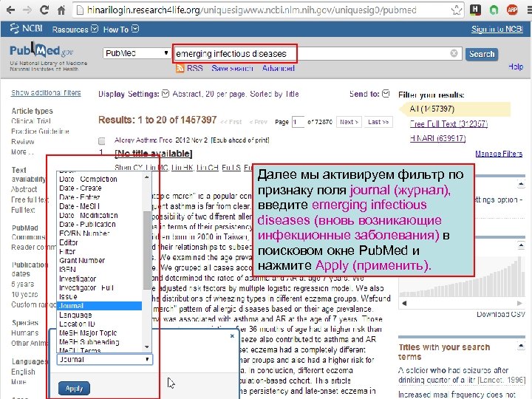Click the Search button
The height and width of the screenshot is (399, 532).
(482, 54)
